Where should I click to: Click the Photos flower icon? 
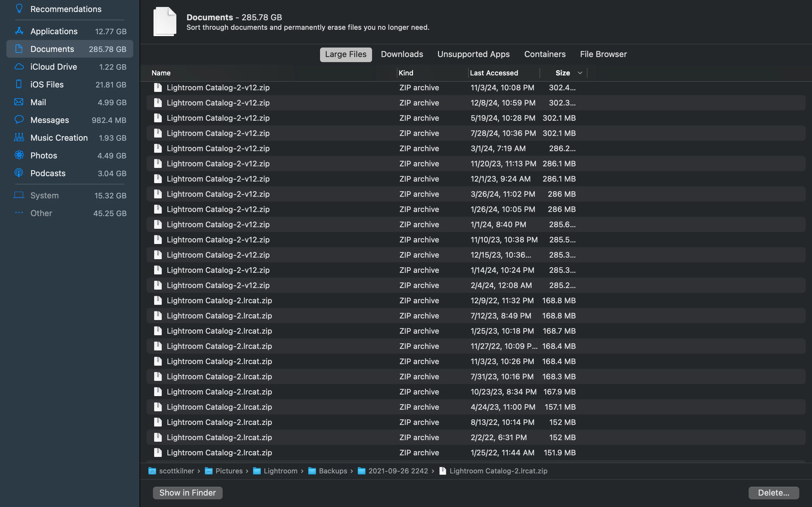click(19, 155)
